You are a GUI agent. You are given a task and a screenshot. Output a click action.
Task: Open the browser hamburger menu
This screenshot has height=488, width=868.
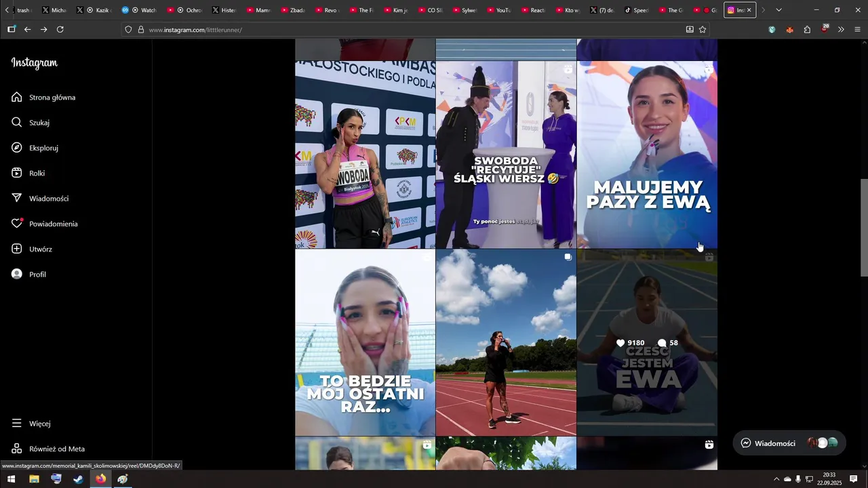(858, 30)
